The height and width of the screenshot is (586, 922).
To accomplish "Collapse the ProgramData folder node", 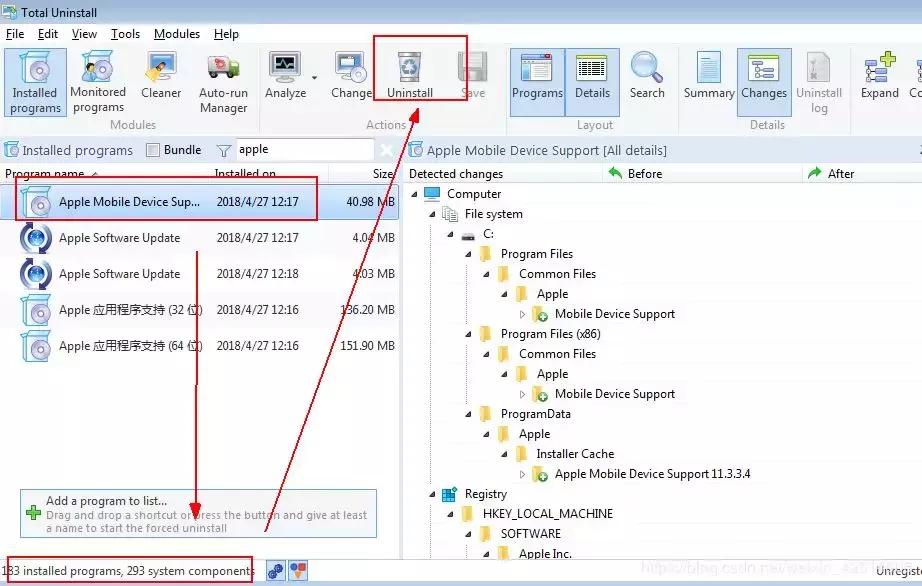I will 469,414.
